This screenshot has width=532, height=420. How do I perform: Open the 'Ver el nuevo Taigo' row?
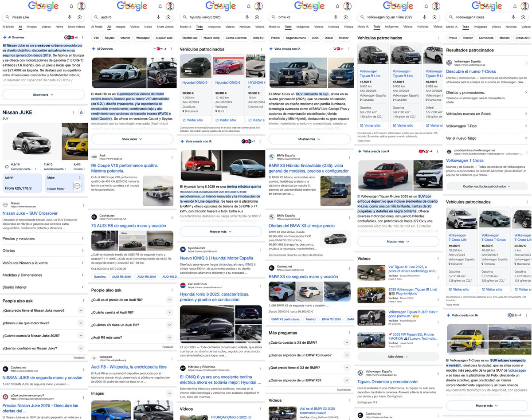487,138
